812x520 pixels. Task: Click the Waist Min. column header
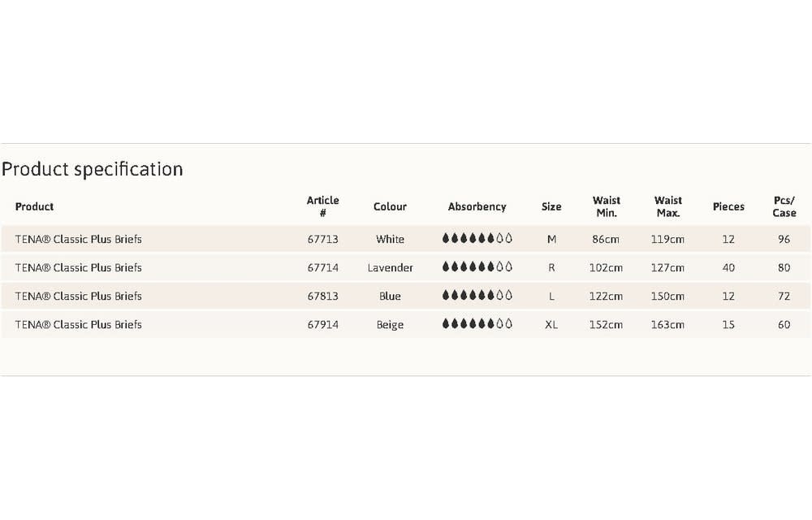[x=607, y=206]
